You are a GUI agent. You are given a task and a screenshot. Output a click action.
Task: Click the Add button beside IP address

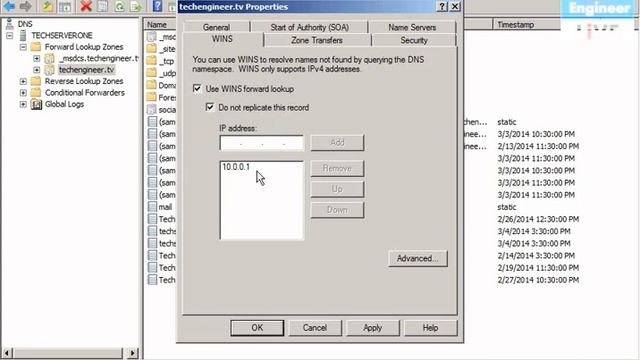click(337, 142)
